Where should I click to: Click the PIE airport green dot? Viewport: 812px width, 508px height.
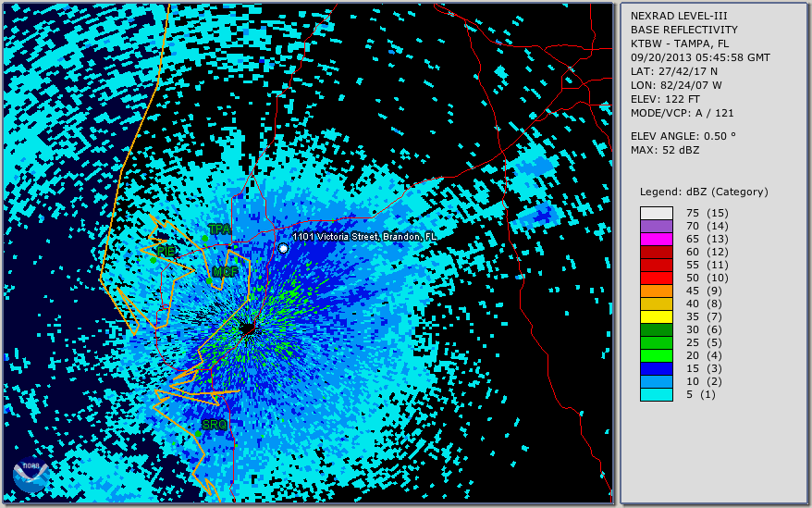pos(154,260)
